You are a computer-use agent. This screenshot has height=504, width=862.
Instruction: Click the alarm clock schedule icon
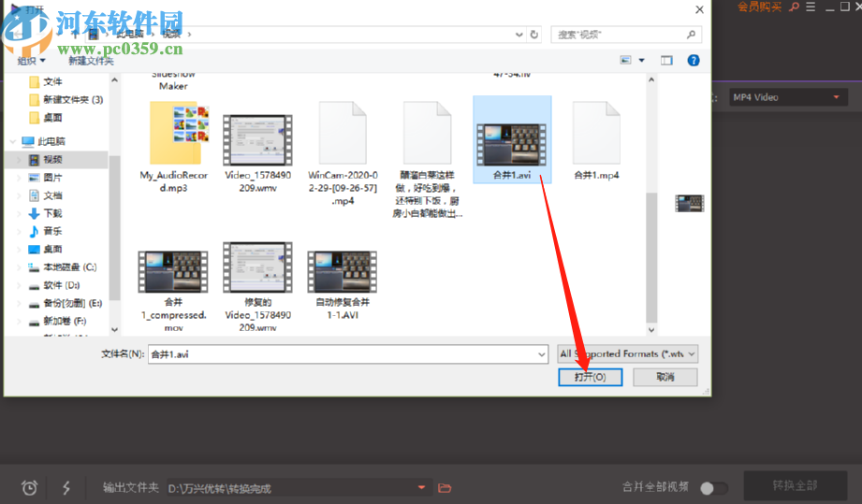click(30, 487)
